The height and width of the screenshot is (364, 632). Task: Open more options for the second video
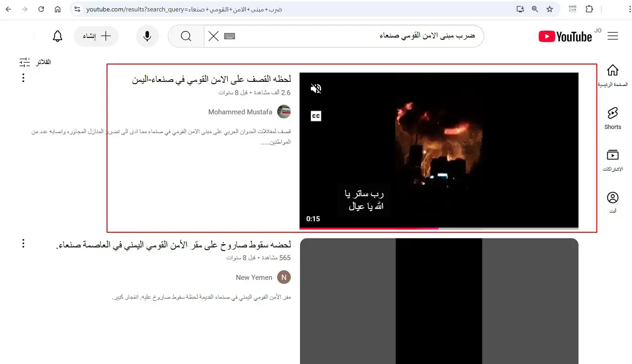click(23, 243)
